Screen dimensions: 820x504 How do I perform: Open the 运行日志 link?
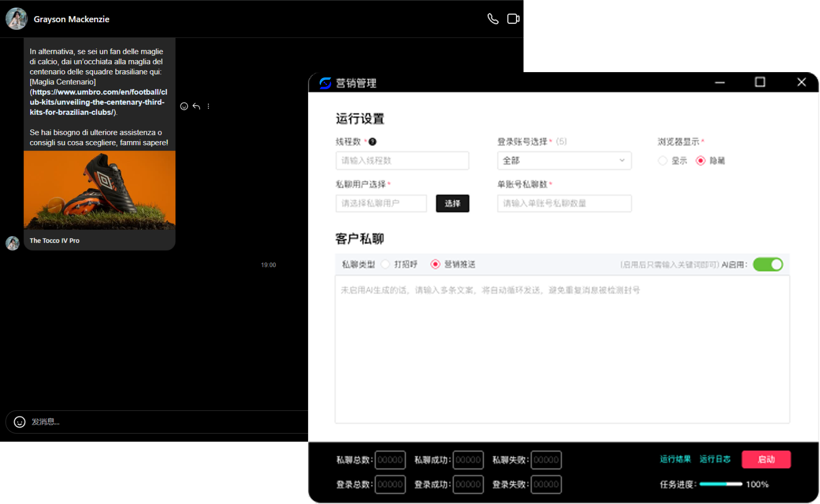pos(714,459)
